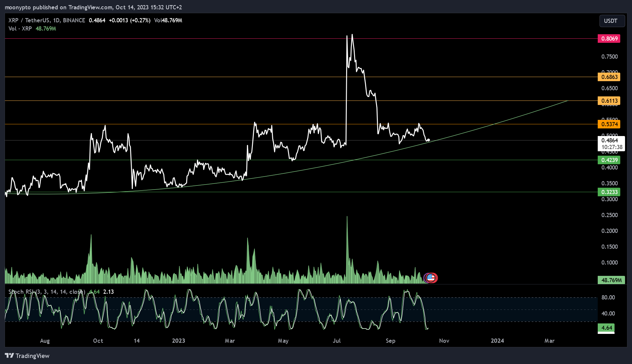This screenshot has height=364, width=632.
Task: Click the last price dot on chart line
Action: (x=428, y=140)
